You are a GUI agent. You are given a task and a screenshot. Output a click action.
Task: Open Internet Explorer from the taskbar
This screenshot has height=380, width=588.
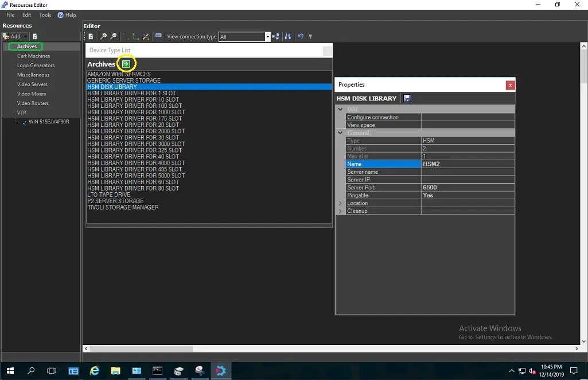pyautogui.click(x=95, y=371)
